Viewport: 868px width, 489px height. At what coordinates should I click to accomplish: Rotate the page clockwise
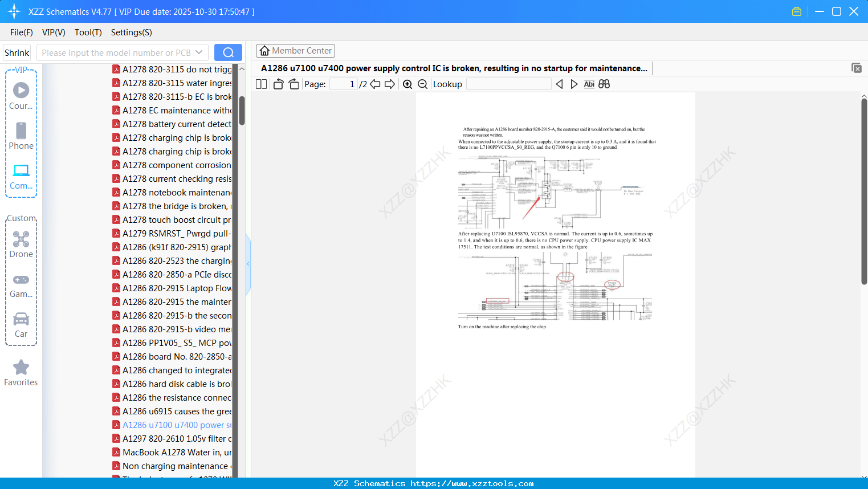coord(294,84)
